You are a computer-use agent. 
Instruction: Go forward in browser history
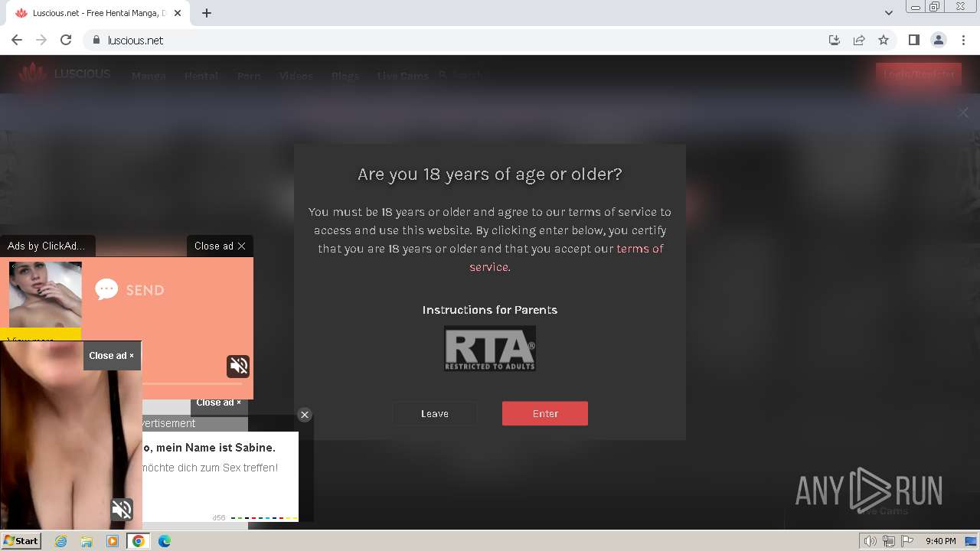coord(41,40)
